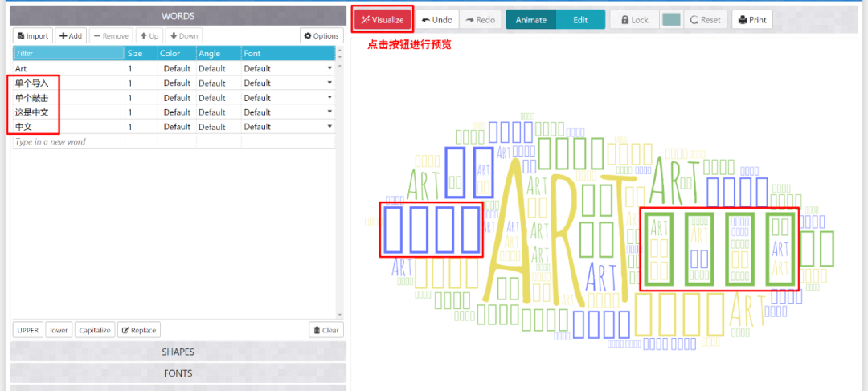Sort by the Size column header

coord(141,54)
